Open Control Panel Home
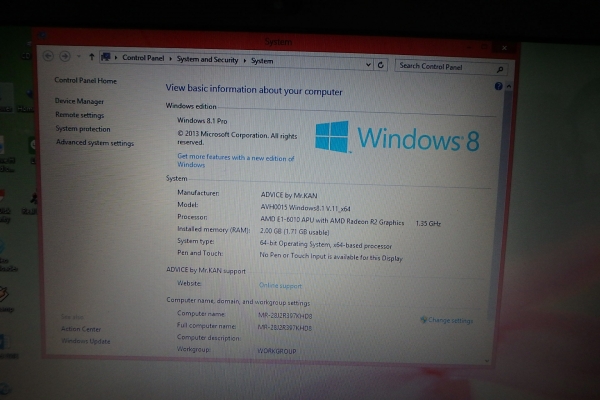This screenshot has width=600, height=400. (x=85, y=80)
